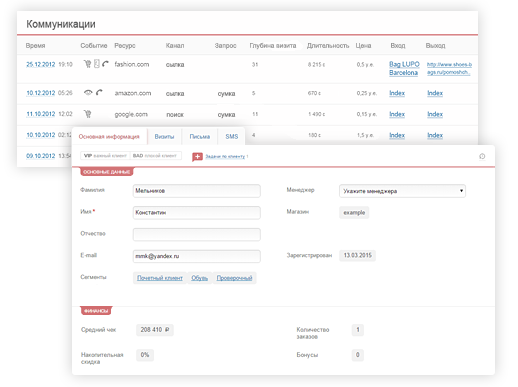Viewport: 518px width, 387px height.
Task: Click the E-mail field with mmk@yandex.ru
Action: tap(197, 256)
